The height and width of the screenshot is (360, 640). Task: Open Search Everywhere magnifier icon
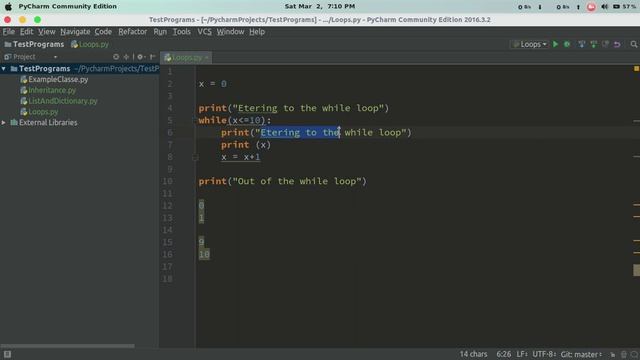(x=633, y=44)
